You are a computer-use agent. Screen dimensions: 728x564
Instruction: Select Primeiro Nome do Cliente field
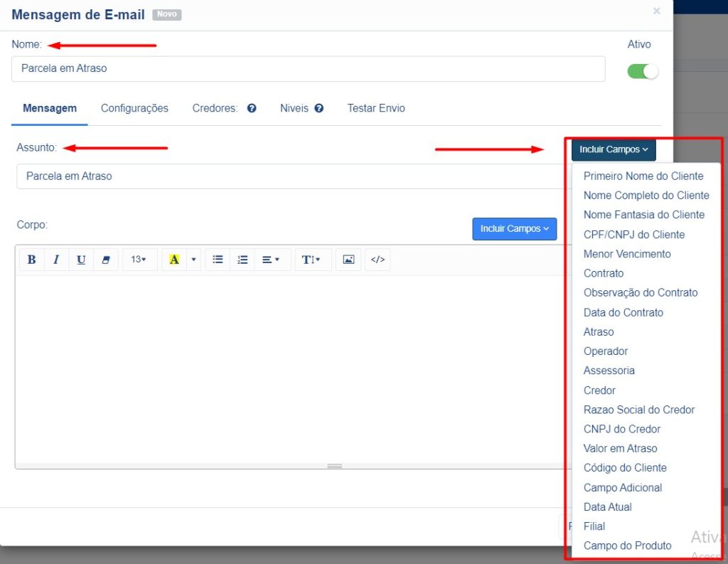(643, 176)
